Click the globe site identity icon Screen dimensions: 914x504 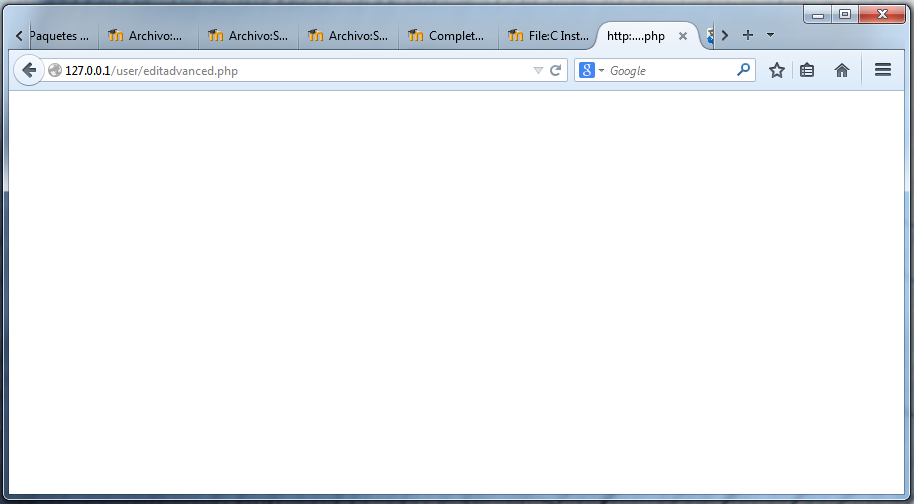(x=55, y=71)
